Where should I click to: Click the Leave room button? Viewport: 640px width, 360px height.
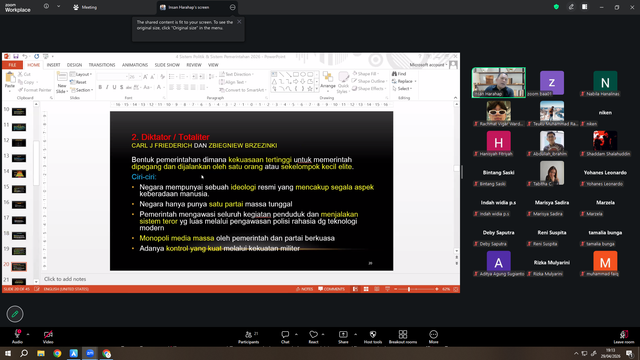coord(624,337)
